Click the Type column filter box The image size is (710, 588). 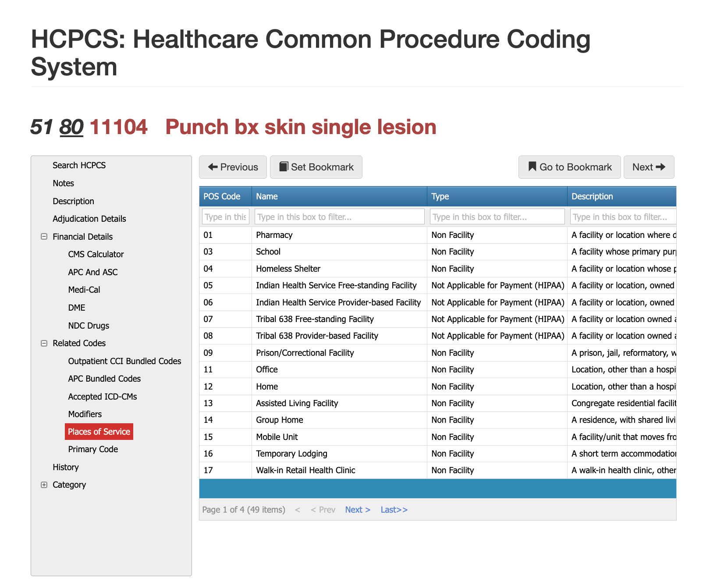tap(497, 216)
